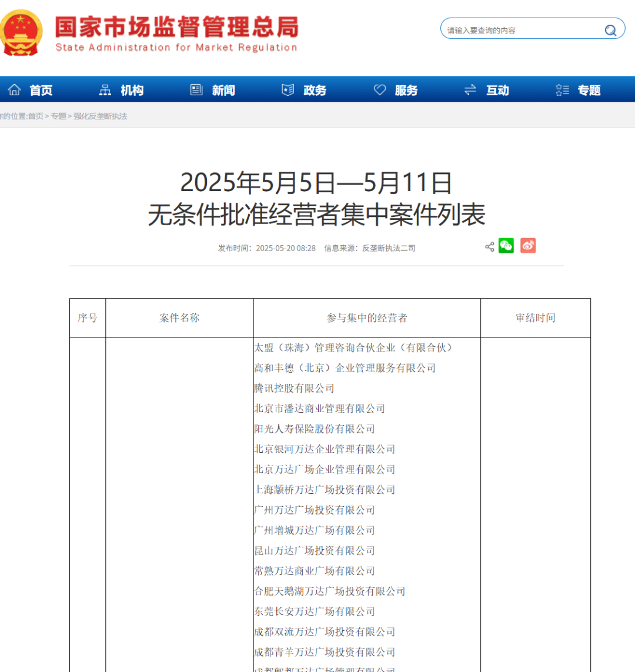
Task: Select row 上海颛桥万达广场投资有限公司
Action: (325, 489)
